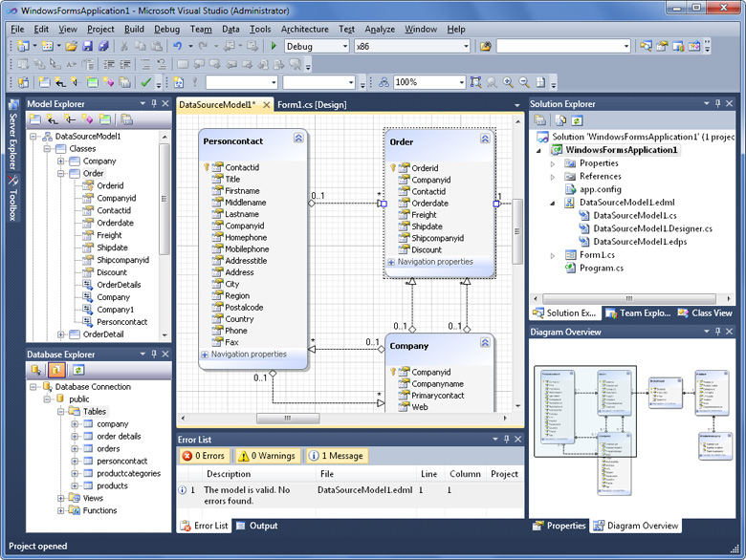The width and height of the screenshot is (746, 560).
Task: Select Program.cs in Solution Explorer
Action: pyautogui.click(x=602, y=269)
